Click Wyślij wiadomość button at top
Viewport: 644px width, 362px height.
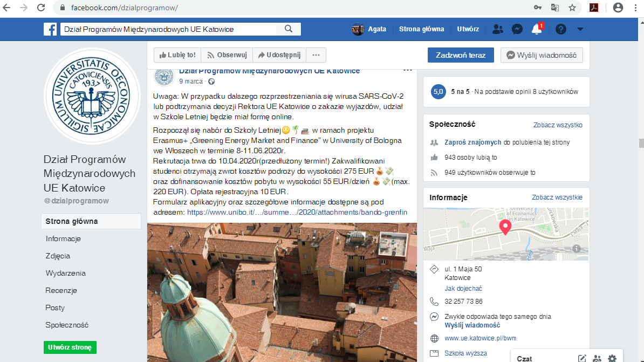[542, 55]
